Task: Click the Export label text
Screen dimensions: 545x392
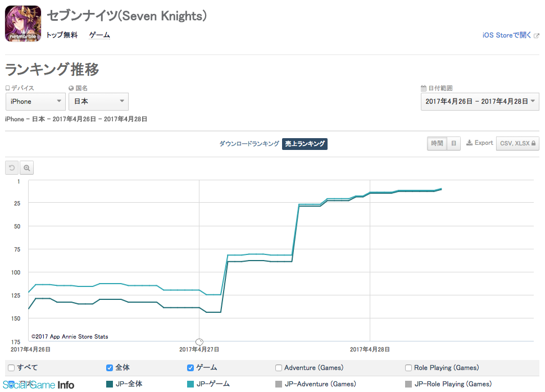Action: pyautogui.click(x=484, y=143)
